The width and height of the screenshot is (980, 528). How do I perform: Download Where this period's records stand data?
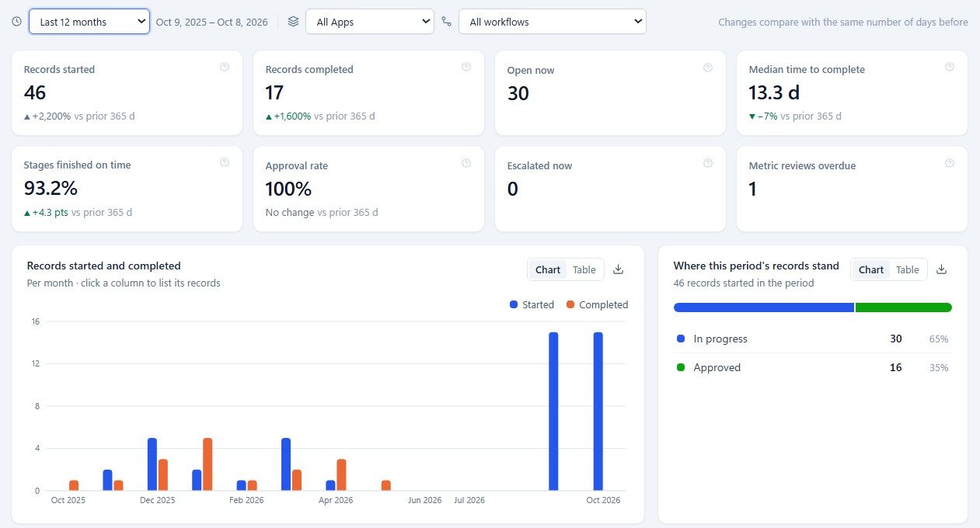[941, 269]
